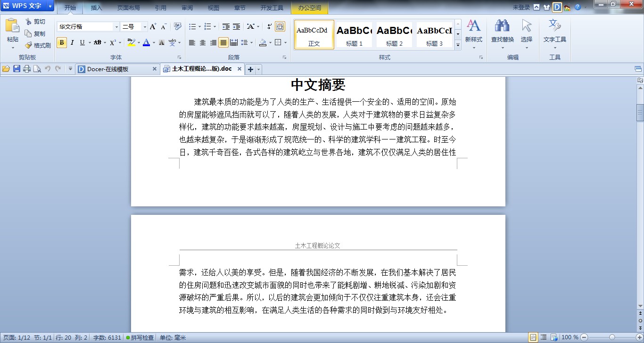Increase the paragraph indent

pyautogui.click(x=237, y=26)
